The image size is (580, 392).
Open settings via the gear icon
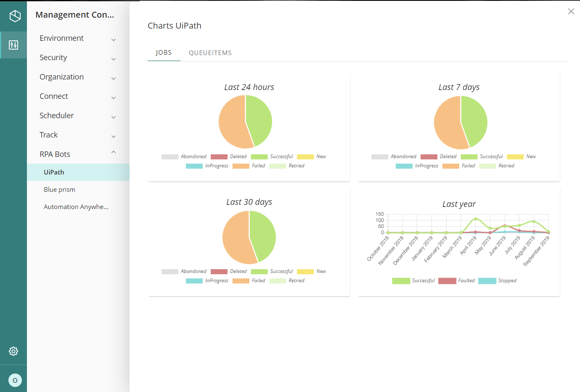pyautogui.click(x=13, y=351)
